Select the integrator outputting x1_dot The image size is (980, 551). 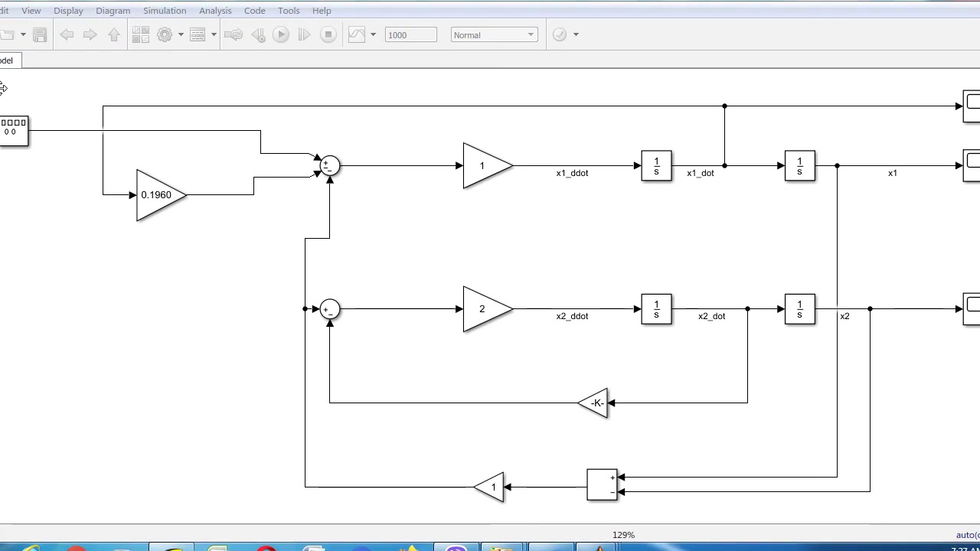coord(656,165)
